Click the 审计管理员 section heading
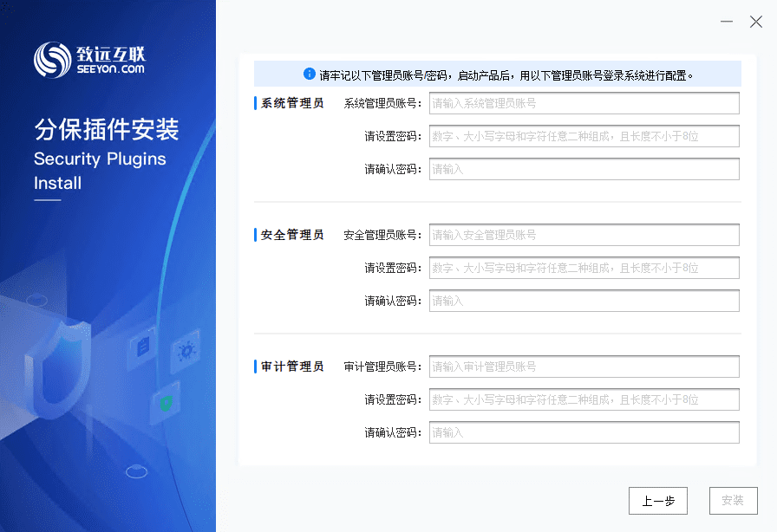Screen dimensions: 777x532 click(292, 367)
